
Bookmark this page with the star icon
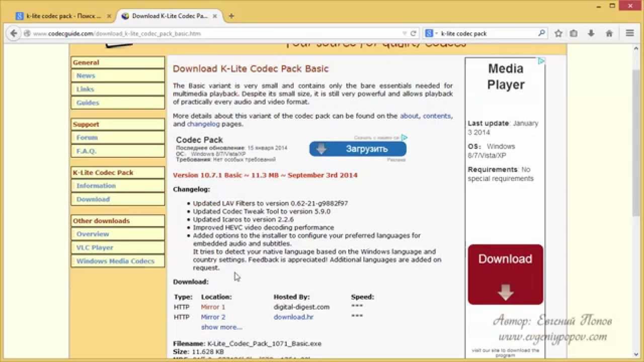click(x=558, y=34)
